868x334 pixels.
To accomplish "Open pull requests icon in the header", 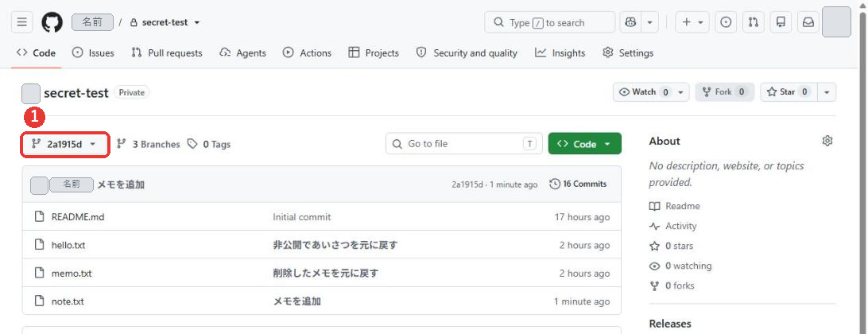I will 754,22.
